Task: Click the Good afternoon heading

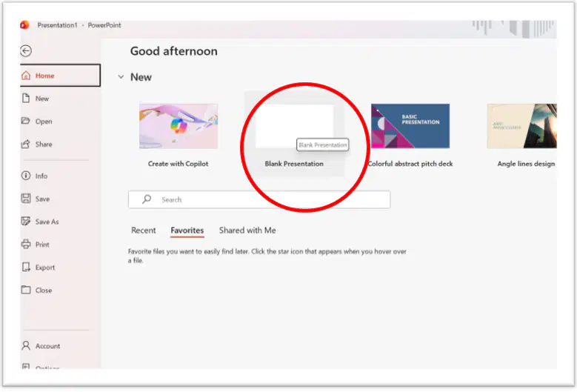Action: [x=173, y=51]
